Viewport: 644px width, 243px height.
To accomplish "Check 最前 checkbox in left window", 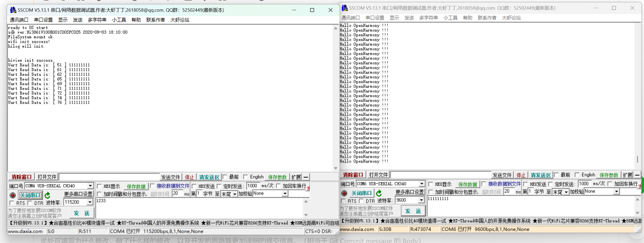I will point(225,177).
